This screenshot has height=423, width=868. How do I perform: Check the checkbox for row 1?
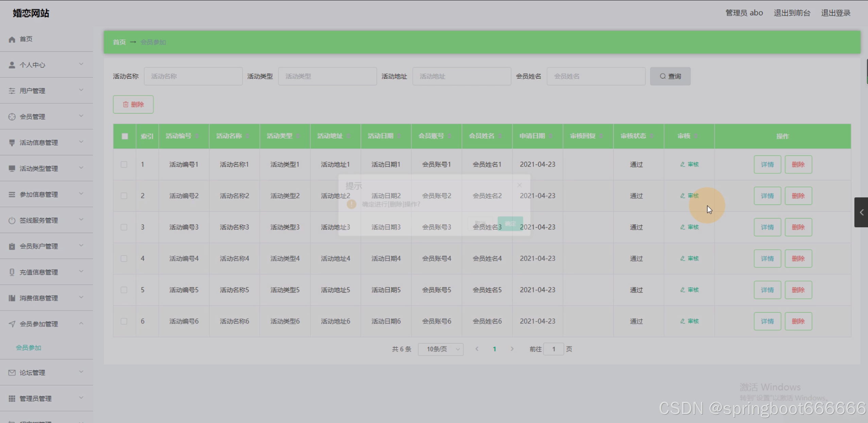124,164
